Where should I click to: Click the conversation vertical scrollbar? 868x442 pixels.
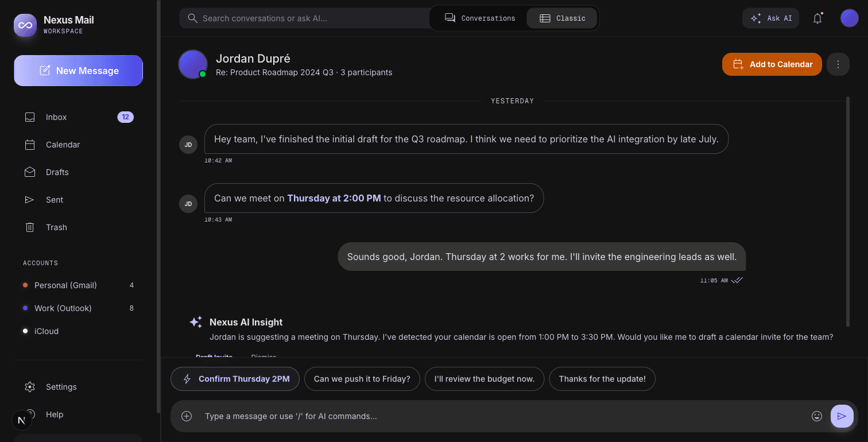848,212
